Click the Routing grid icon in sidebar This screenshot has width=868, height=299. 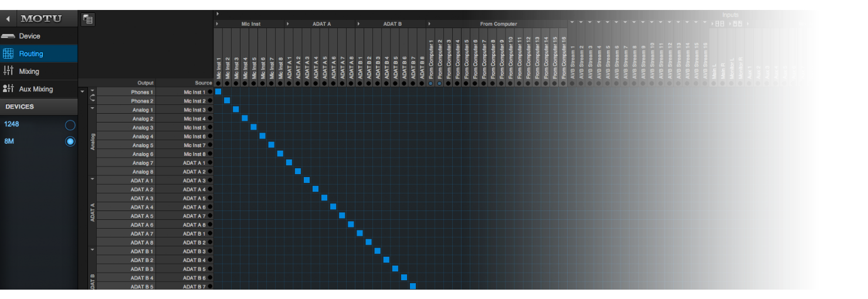coord(8,54)
